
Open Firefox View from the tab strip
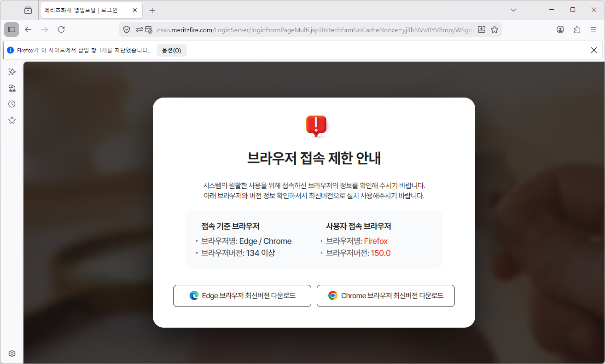pyautogui.click(x=28, y=10)
